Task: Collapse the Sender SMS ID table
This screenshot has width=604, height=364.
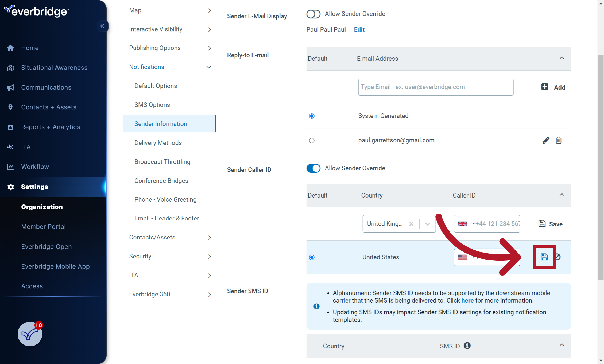Action: (562, 345)
